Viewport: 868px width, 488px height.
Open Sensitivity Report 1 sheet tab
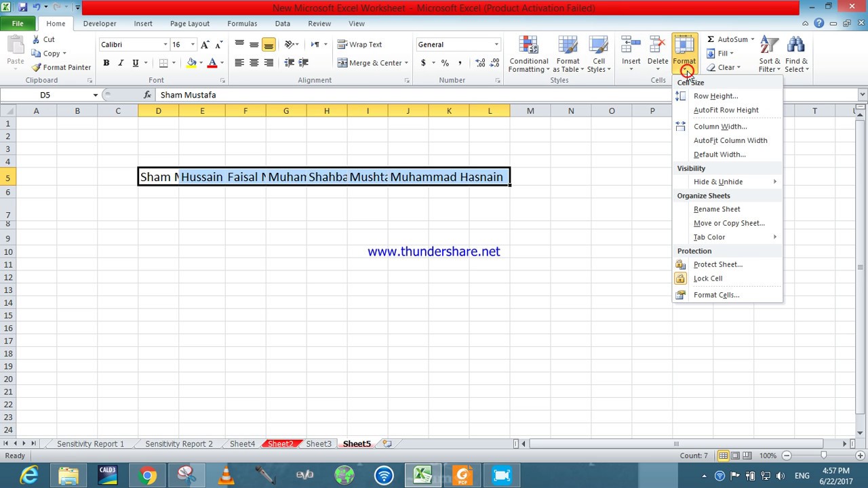91,444
